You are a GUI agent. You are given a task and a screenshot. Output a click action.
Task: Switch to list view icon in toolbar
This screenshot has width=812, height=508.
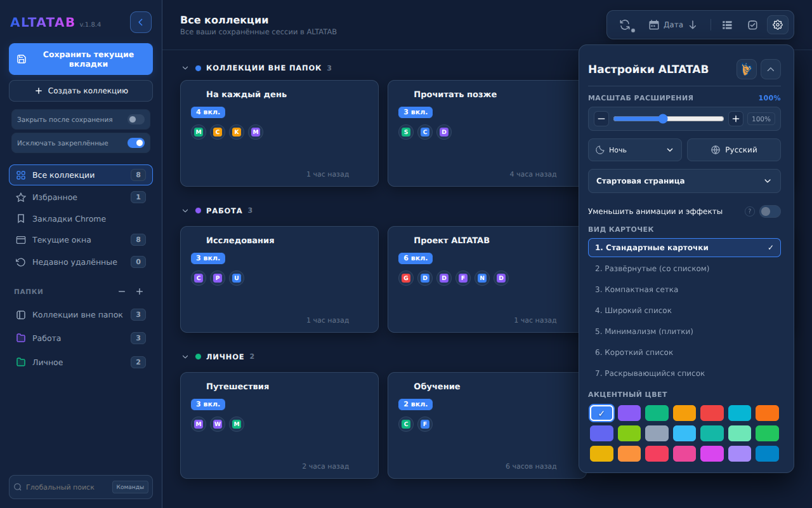(x=728, y=25)
